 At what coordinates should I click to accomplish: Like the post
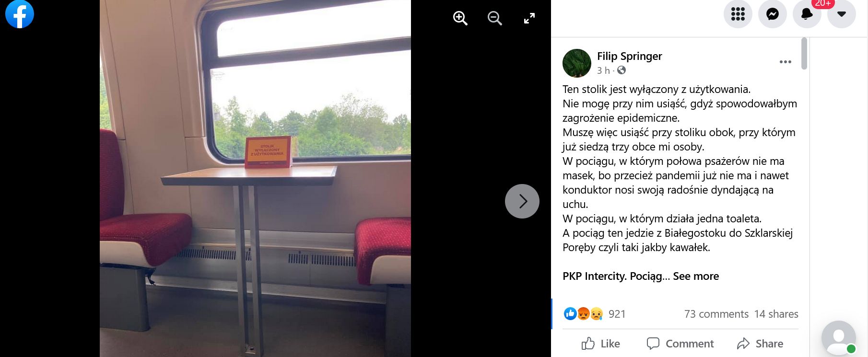[x=601, y=344]
